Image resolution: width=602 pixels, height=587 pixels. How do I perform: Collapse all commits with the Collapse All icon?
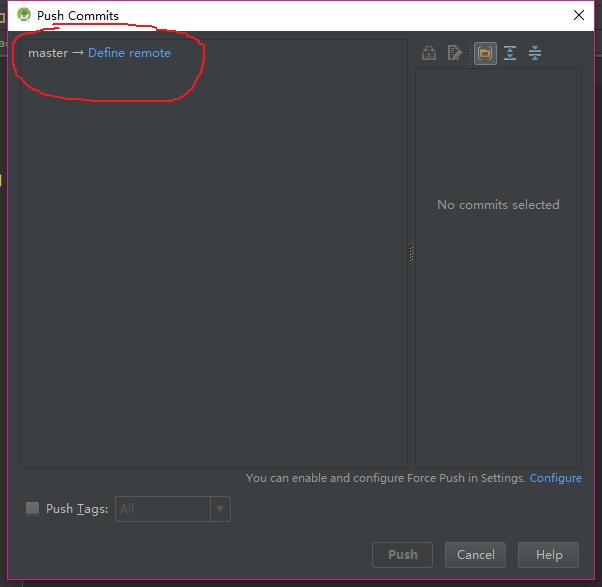tap(535, 53)
